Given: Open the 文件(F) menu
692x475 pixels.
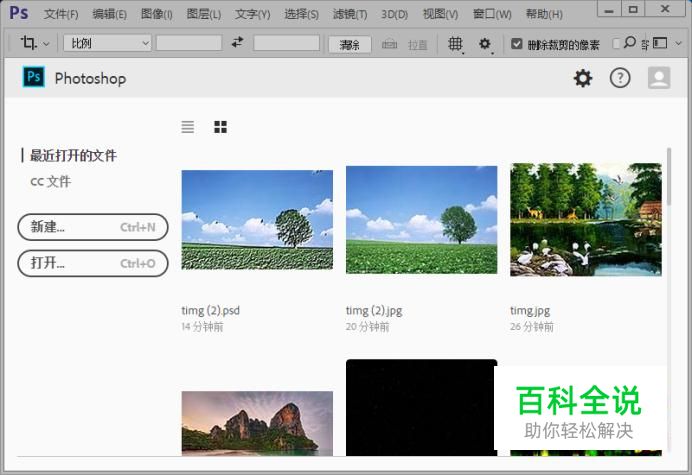Looking at the screenshot, I should (x=61, y=14).
